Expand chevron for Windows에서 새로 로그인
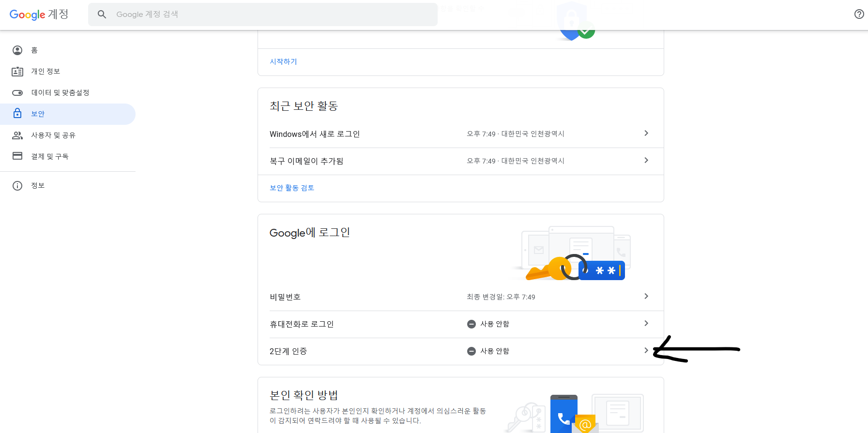868x433 pixels. click(x=646, y=133)
